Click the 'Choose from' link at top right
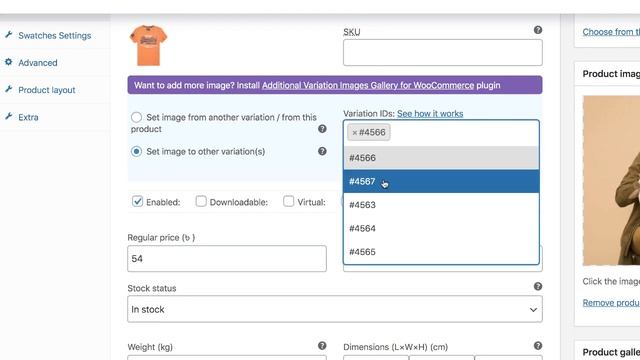This screenshot has height=360, width=640. 611,32
